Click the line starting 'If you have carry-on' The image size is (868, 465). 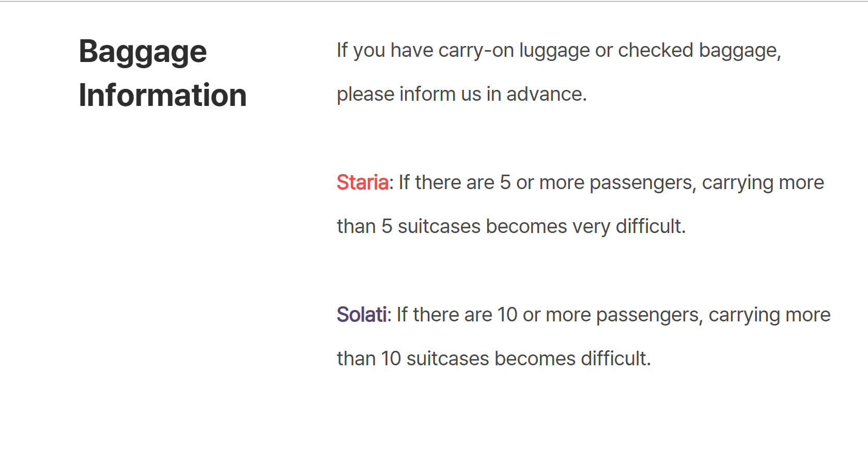tap(558, 50)
